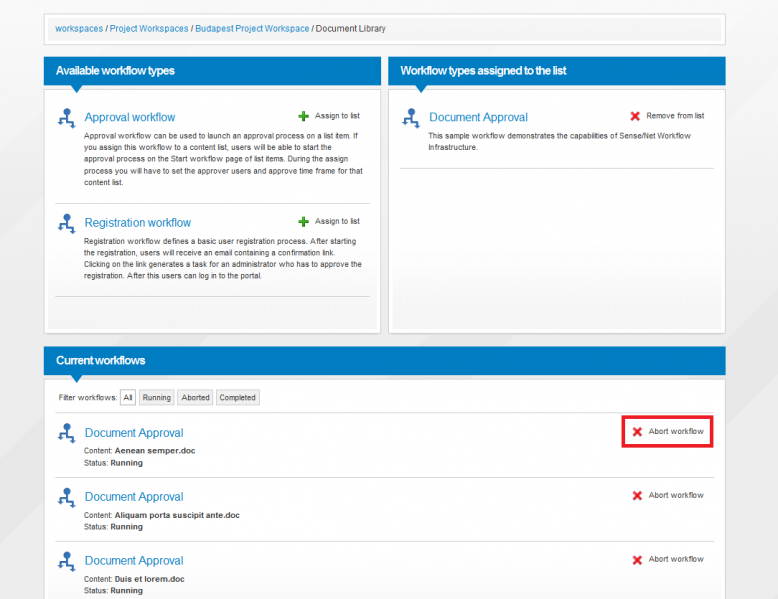Click Document Library breadcrumb text
Image resolution: width=778 pixels, height=599 pixels.
(351, 29)
